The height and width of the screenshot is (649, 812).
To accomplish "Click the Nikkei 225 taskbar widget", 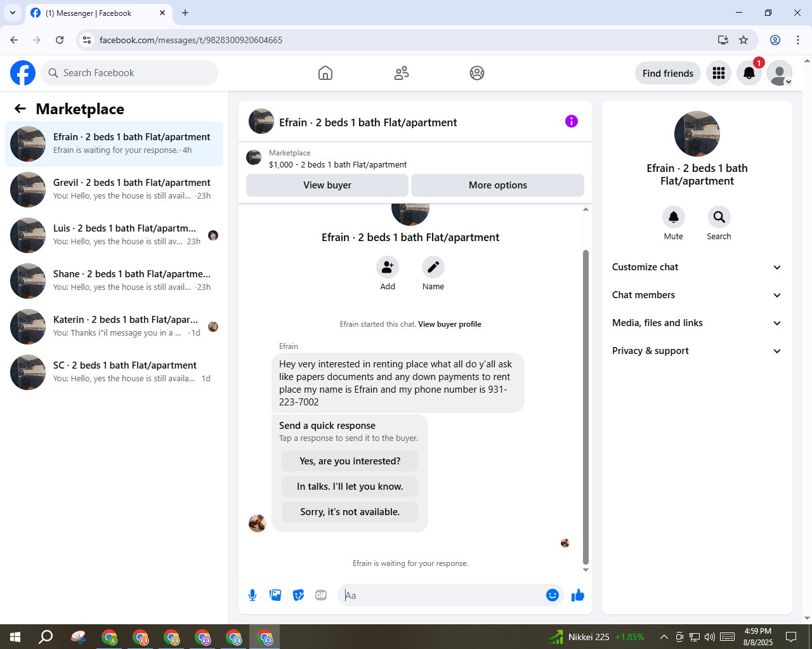I will pos(596,637).
